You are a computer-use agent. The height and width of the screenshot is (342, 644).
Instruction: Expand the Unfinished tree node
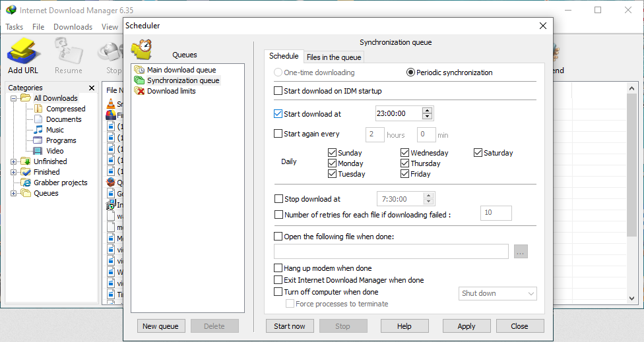pos(14,161)
